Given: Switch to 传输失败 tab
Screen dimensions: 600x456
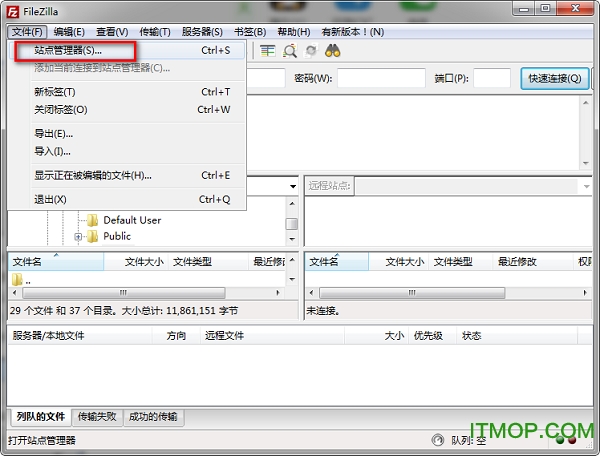Looking at the screenshot, I should click(x=97, y=417).
